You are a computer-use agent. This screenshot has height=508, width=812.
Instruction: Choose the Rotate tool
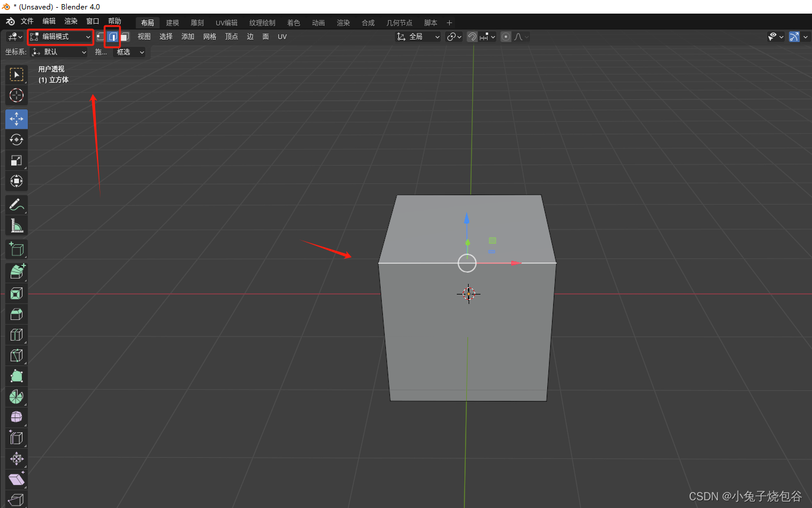click(17, 140)
